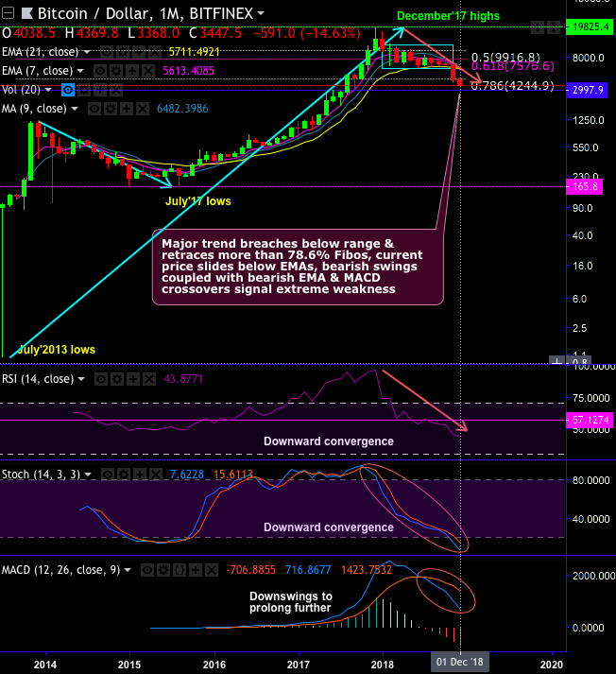This screenshot has height=674, width=616.
Task: Open settings gear for Stoch (14, 3, 3)
Action: 124,475
